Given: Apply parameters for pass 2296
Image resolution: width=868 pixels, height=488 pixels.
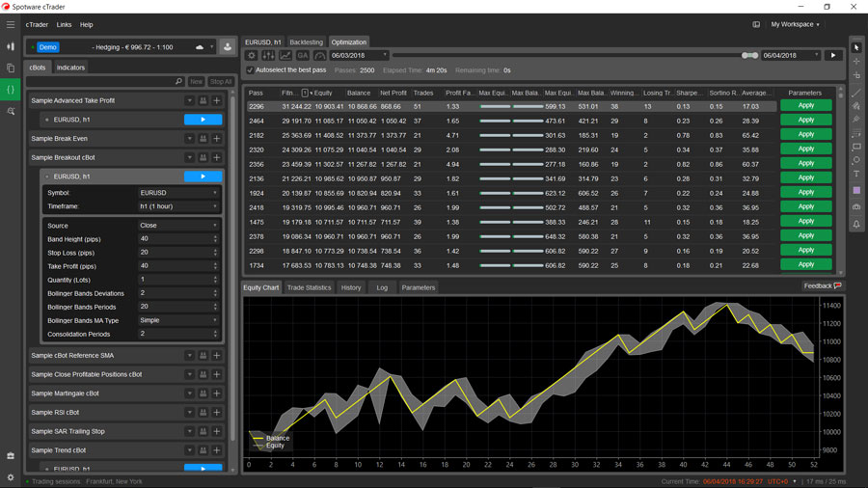Looking at the screenshot, I should point(806,106).
